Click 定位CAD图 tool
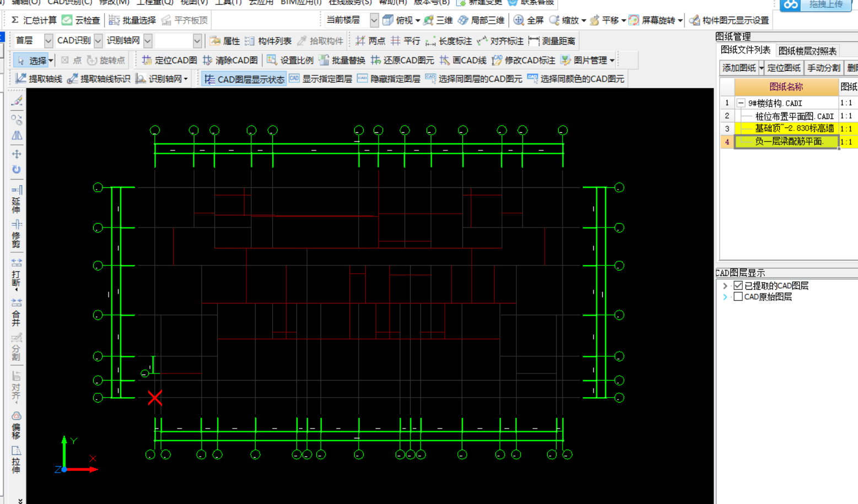Screen dimensions: 858x504 click(169, 60)
